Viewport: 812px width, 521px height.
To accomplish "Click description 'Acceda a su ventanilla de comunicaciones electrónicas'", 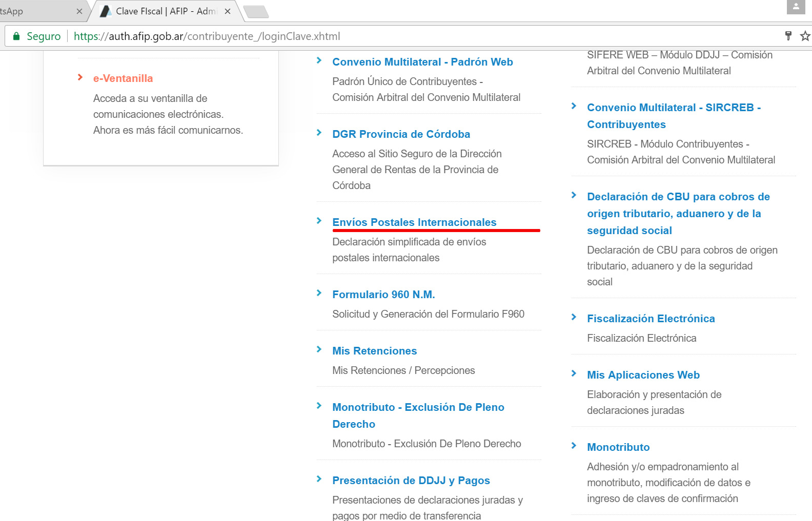I will (x=158, y=106).
